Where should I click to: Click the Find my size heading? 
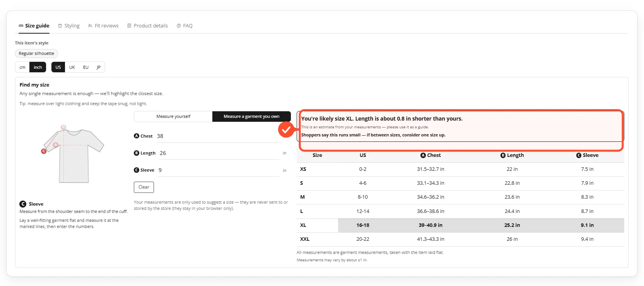[x=34, y=85]
